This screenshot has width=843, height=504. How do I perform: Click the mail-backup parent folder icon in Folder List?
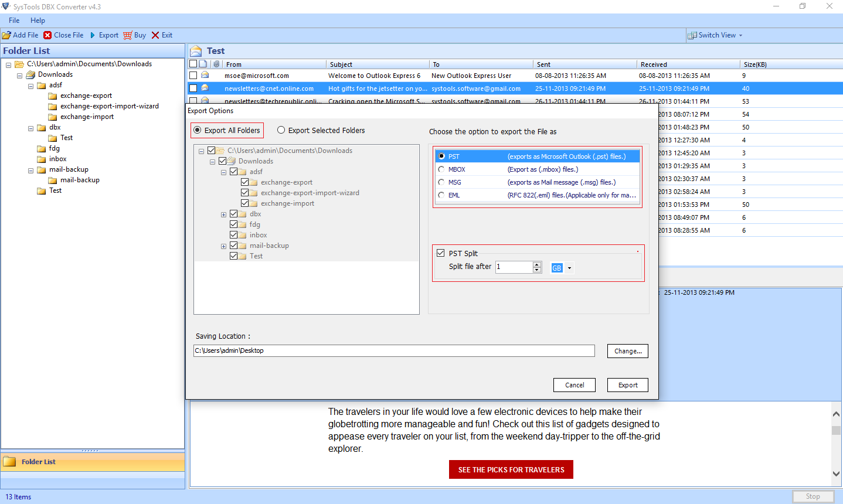tap(42, 169)
